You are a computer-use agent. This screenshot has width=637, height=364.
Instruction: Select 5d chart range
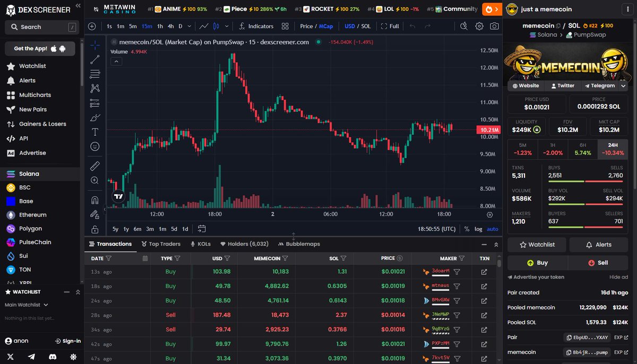click(174, 229)
